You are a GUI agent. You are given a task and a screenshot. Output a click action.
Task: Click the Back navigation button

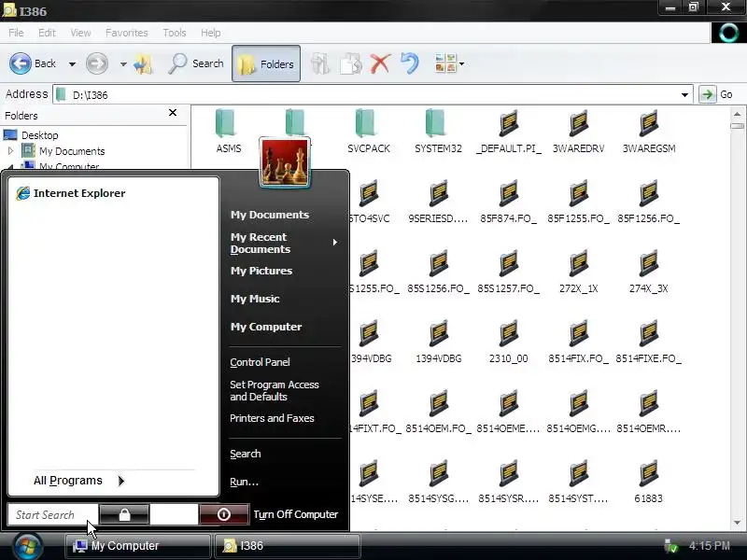click(x=33, y=63)
